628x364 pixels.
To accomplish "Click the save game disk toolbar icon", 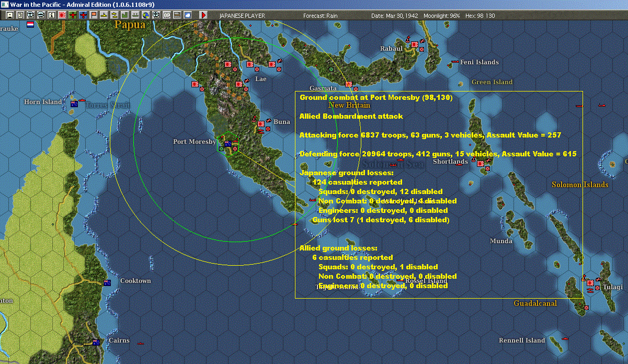I will [9, 15].
